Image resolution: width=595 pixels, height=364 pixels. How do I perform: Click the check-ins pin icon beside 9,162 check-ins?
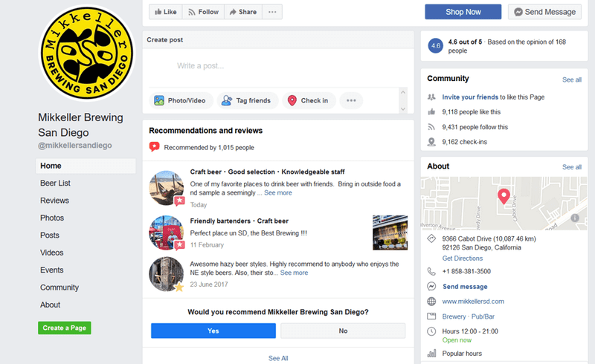[x=431, y=142]
